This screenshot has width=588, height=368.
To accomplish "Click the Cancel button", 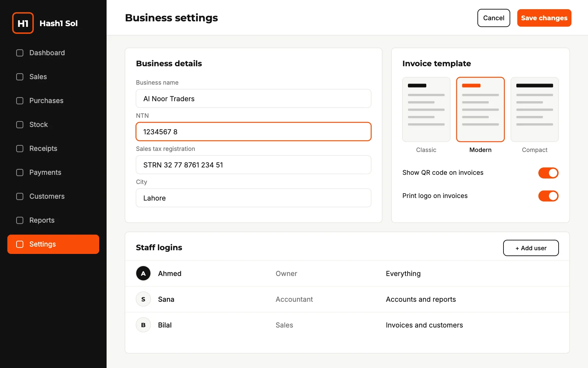I will [494, 18].
